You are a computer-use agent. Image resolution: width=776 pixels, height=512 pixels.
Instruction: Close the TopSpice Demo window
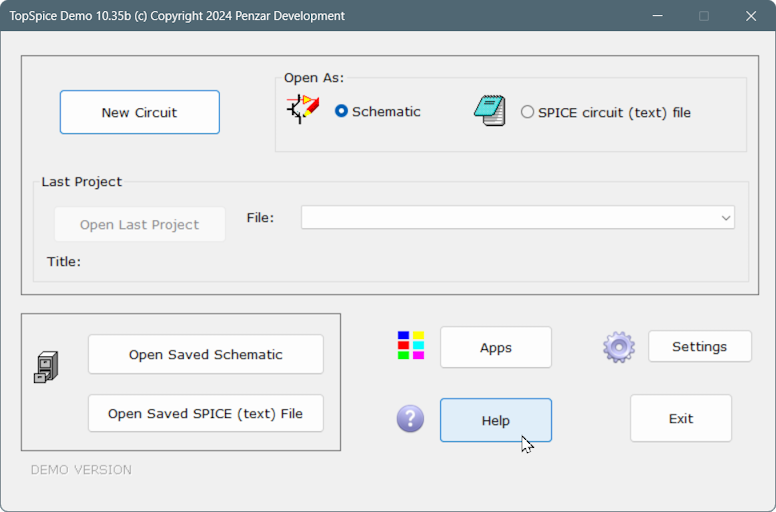click(x=751, y=16)
